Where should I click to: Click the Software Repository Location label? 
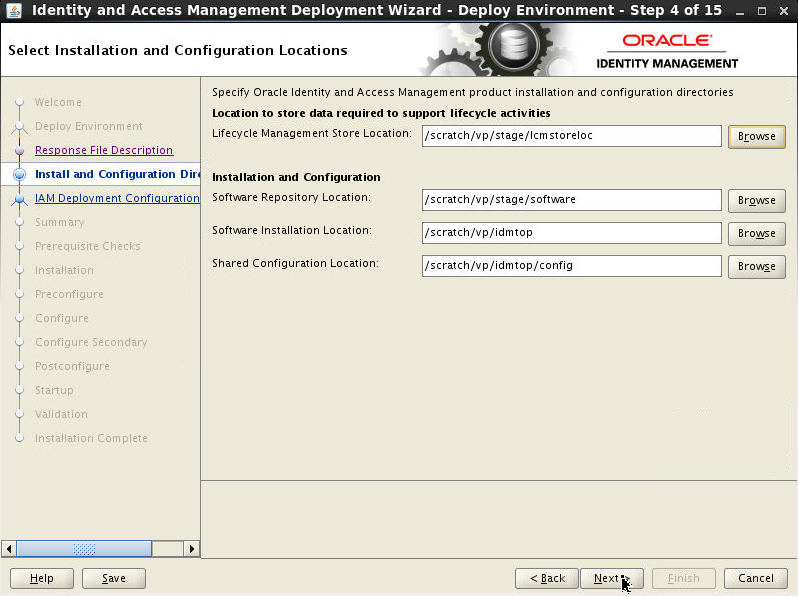[x=291, y=197]
